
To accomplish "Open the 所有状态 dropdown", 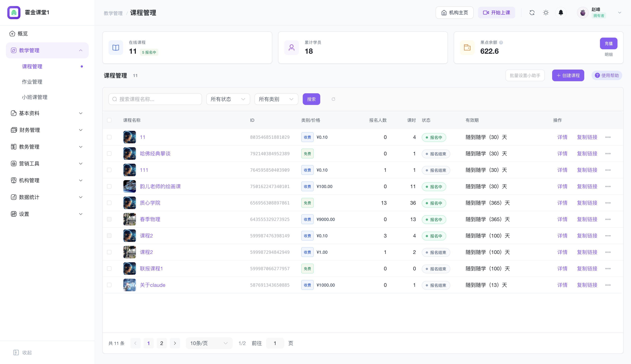I will click(228, 99).
